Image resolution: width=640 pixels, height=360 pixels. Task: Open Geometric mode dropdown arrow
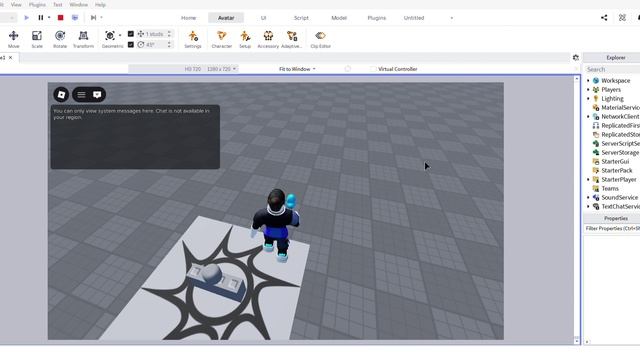pos(120,36)
